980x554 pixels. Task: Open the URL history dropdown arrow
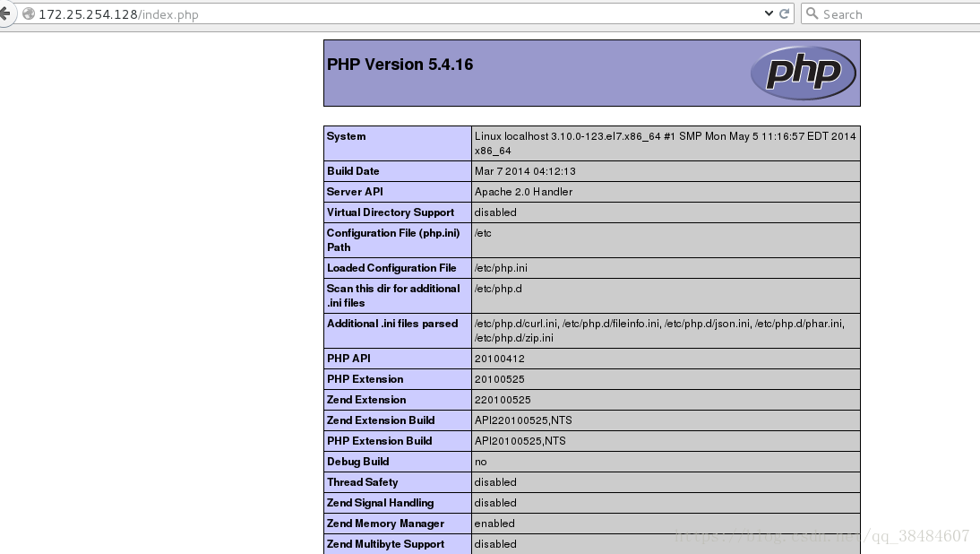(x=769, y=13)
